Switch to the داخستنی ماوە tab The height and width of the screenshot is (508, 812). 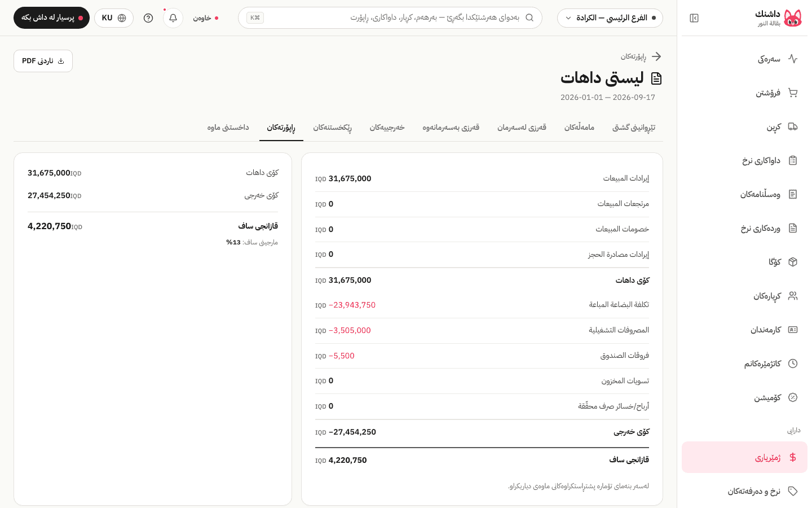click(x=228, y=128)
